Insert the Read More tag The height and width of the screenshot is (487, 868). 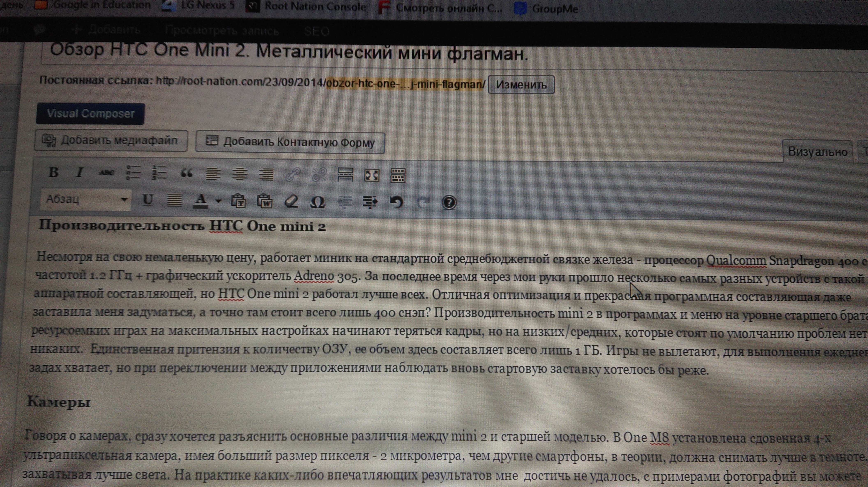click(x=345, y=175)
